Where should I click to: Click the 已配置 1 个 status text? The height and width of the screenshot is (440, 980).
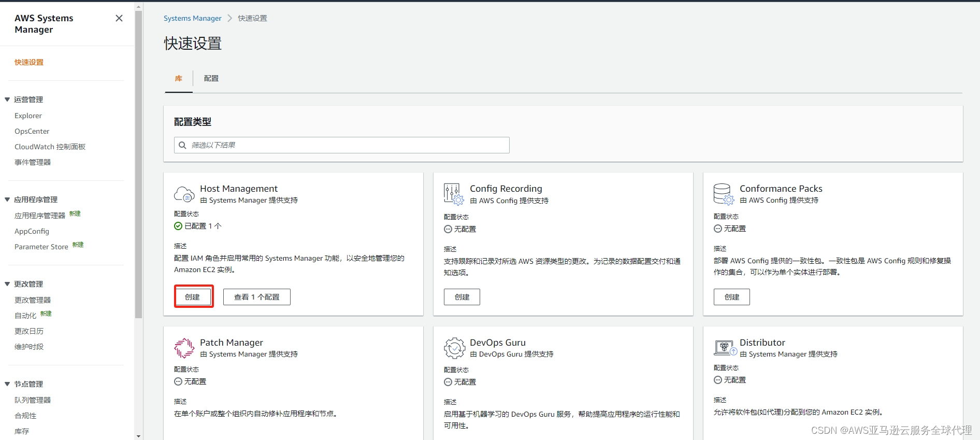click(203, 226)
